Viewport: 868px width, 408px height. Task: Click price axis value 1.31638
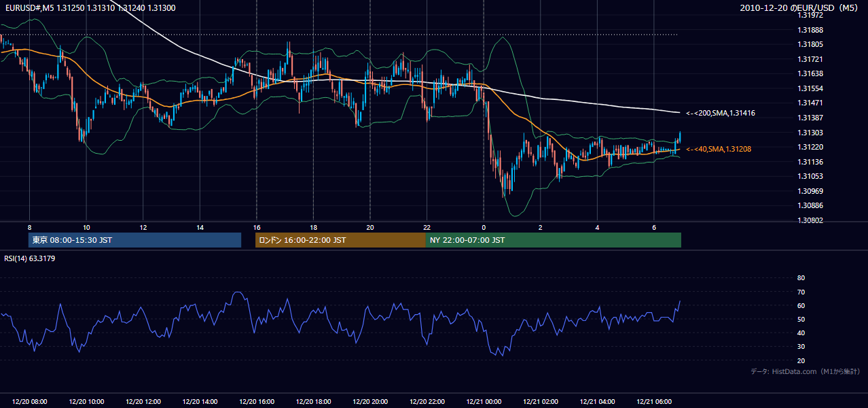(810, 73)
